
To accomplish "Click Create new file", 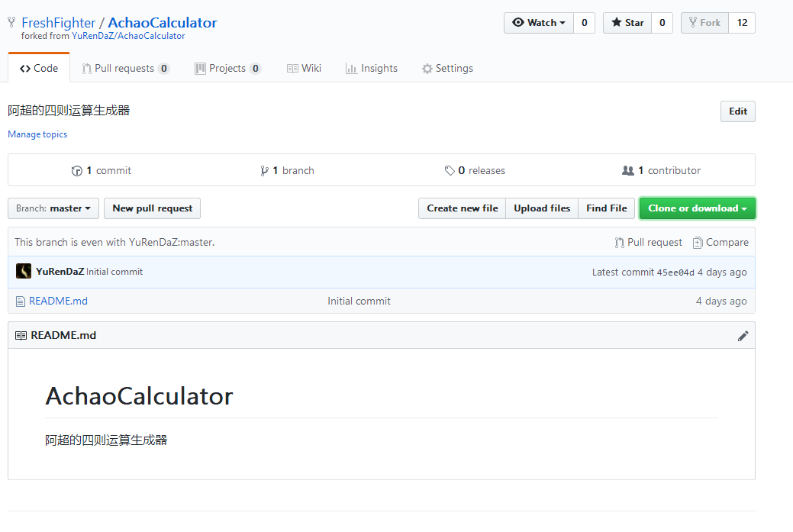I will click(x=463, y=208).
